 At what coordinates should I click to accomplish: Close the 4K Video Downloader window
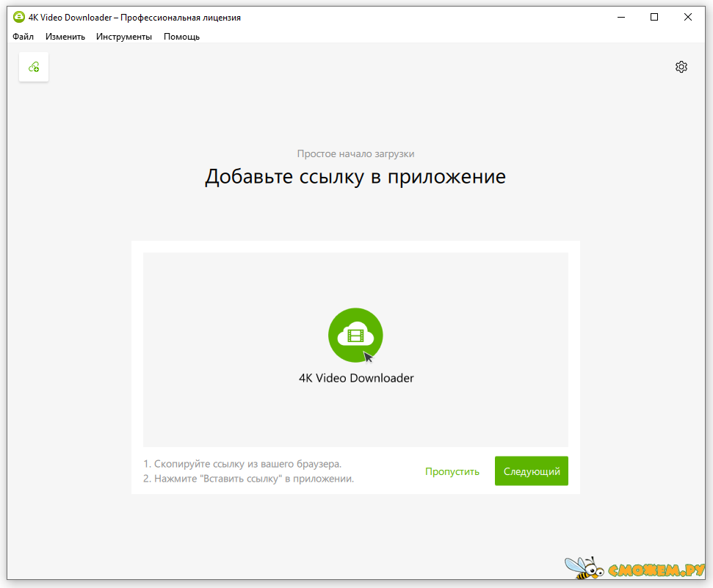[687, 18]
